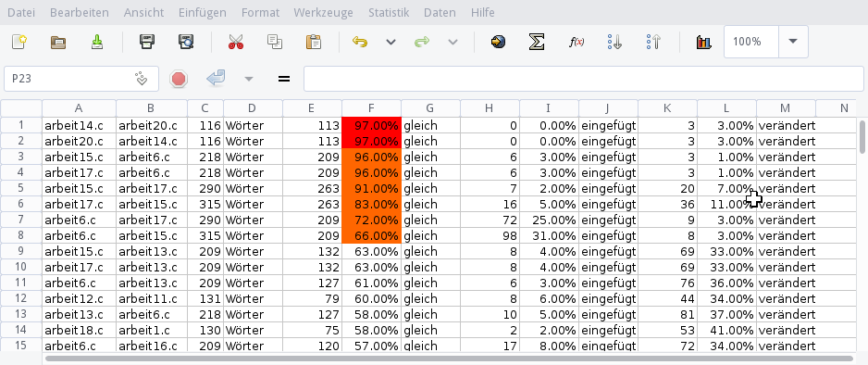868x365 pixels.
Task: Select column M header
Action: [786, 108]
